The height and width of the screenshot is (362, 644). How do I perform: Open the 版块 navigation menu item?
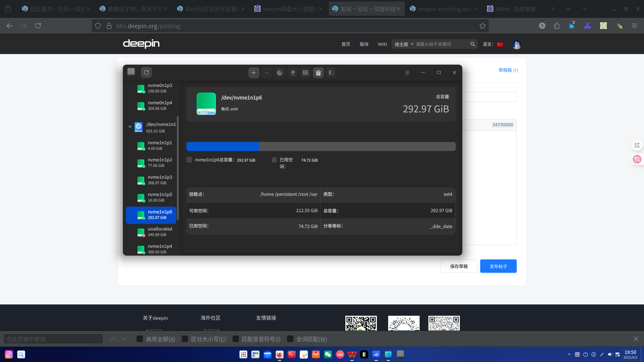point(364,44)
